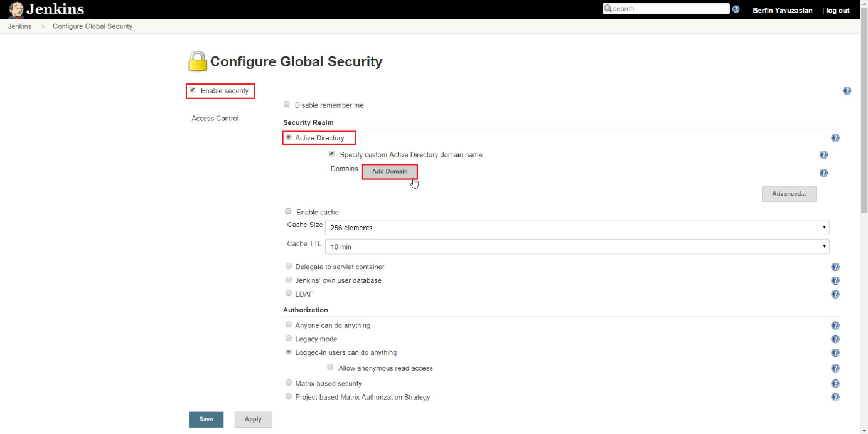The width and height of the screenshot is (868, 434).
Task: Open help for Allow anonymous read access
Action: 835,369
